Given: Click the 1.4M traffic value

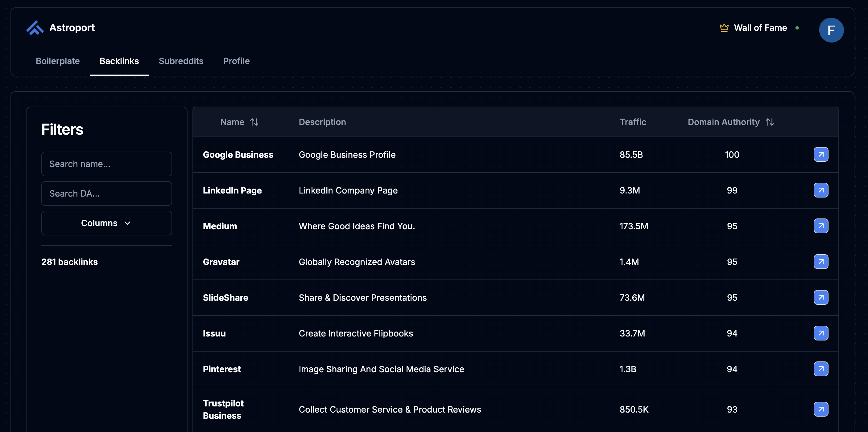Looking at the screenshot, I should (x=629, y=262).
